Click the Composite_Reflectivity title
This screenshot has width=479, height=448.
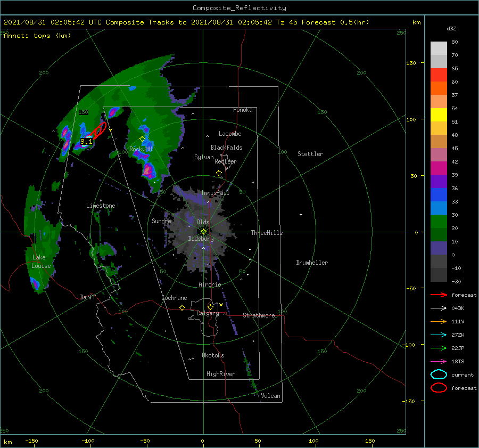[x=239, y=8]
